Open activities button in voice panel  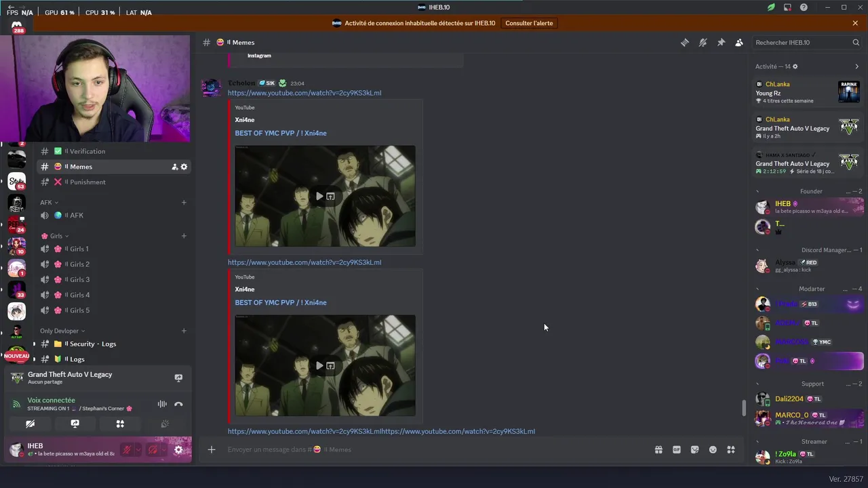click(x=120, y=424)
